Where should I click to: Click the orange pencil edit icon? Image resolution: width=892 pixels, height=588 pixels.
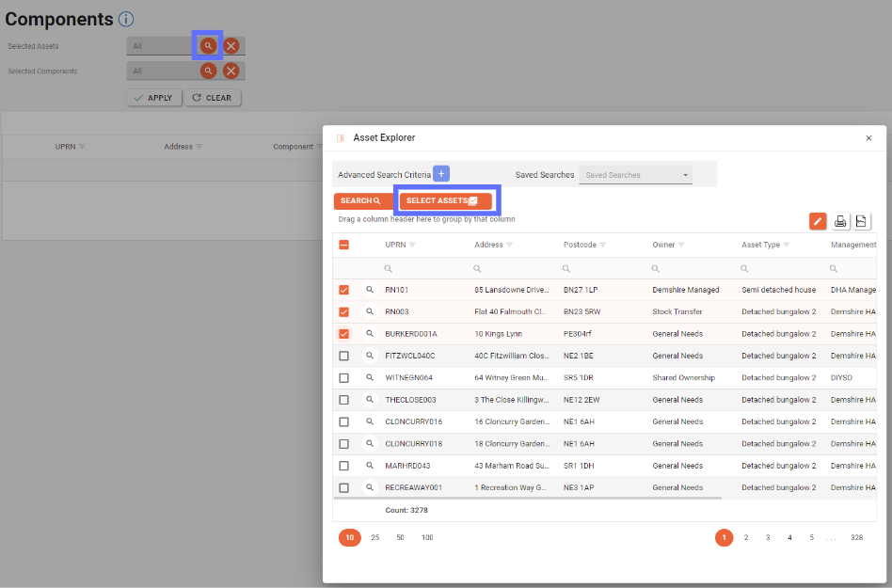point(818,221)
